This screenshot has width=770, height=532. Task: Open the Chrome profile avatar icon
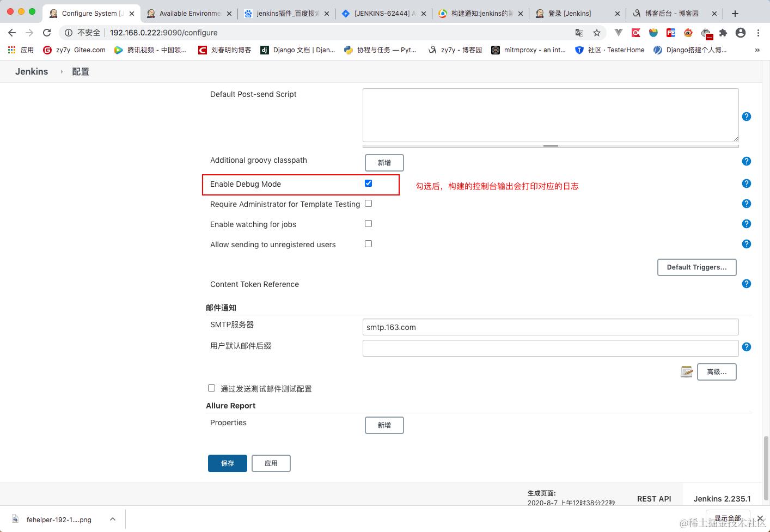pos(741,33)
